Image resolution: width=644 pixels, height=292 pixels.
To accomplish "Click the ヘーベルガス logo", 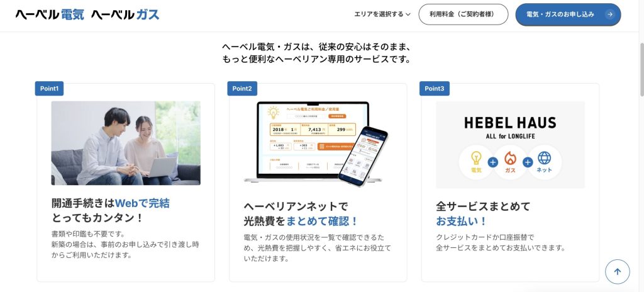I will 125,15.
